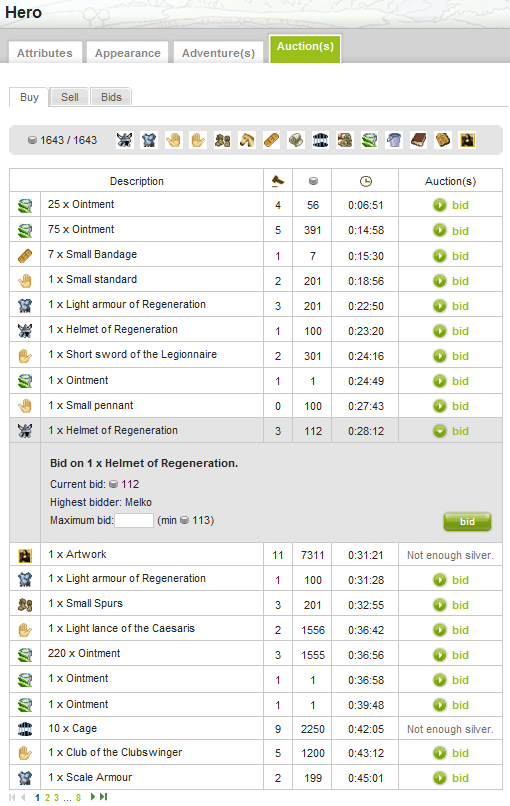Filter auctions by cage icon
The width and height of the screenshot is (510, 806).
[320, 140]
